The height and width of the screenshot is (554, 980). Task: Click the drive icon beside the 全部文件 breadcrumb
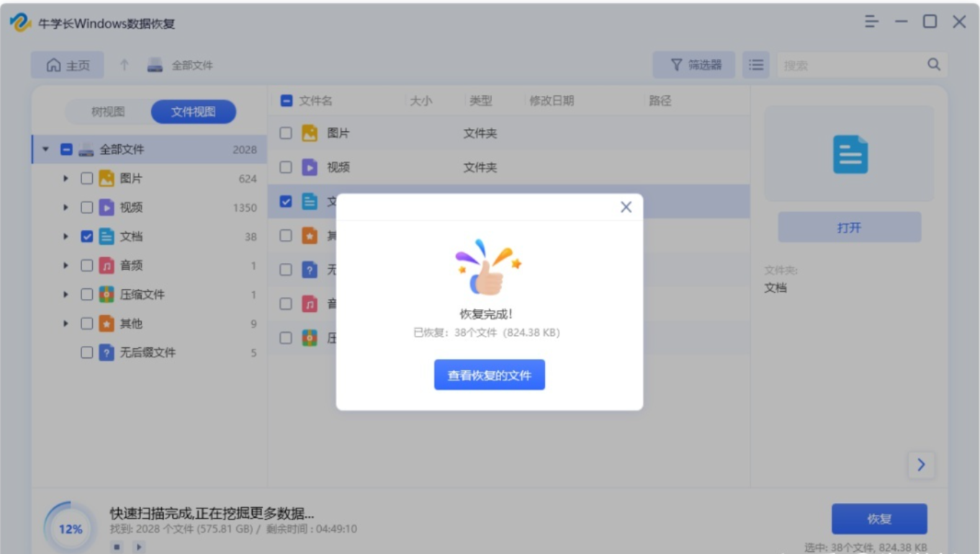pos(155,66)
